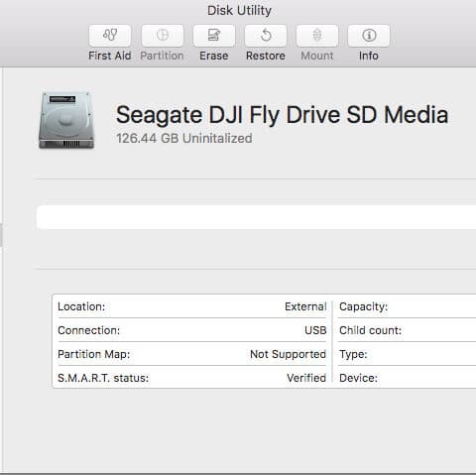Screen dimensions: 476x475
Task: Click the Verified status value
Action: [306, 378]
